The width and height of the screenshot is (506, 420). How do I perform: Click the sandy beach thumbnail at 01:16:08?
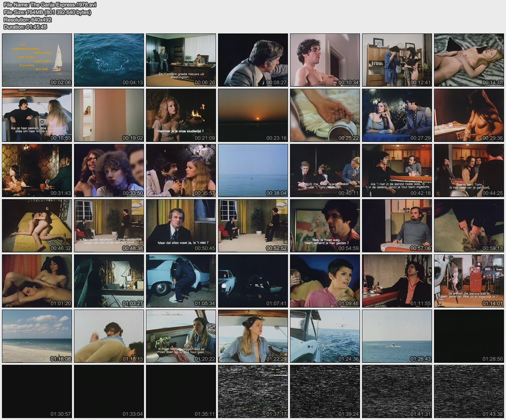tap(37, 336)
